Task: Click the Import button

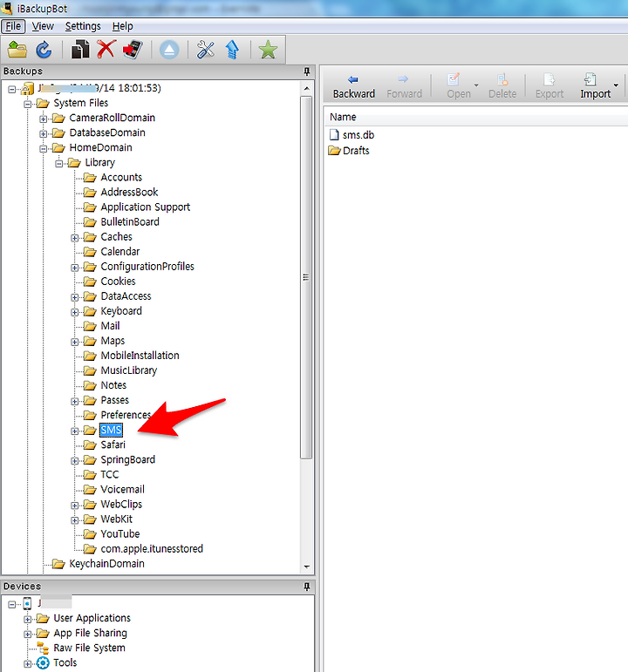Action: tap(595, 86)
